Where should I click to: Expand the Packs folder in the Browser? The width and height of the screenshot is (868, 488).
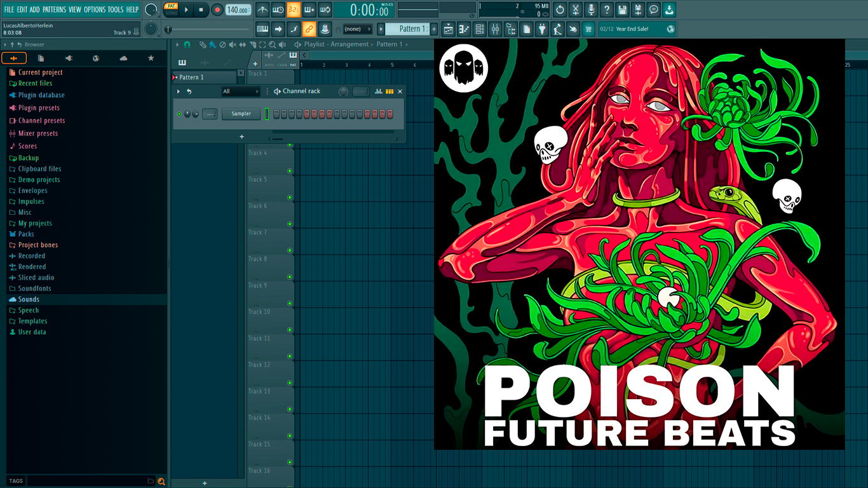26,234
